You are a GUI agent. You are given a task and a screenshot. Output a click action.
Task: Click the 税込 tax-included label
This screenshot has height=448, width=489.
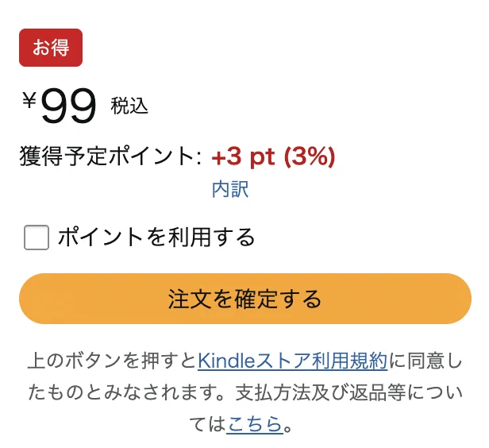[x=129, y=106]
